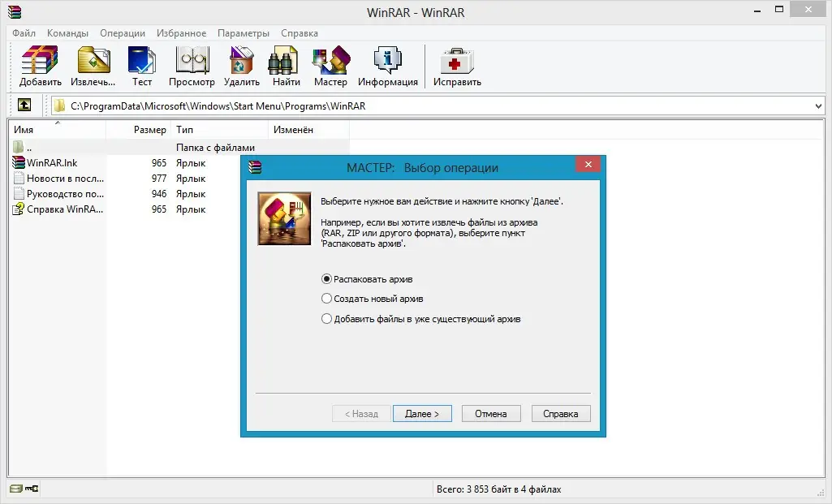The height and width of the screenshot is (504, 832).
Task: Click Папка с файлами type text
Action: pyautogui.click(x=215, y=148)
